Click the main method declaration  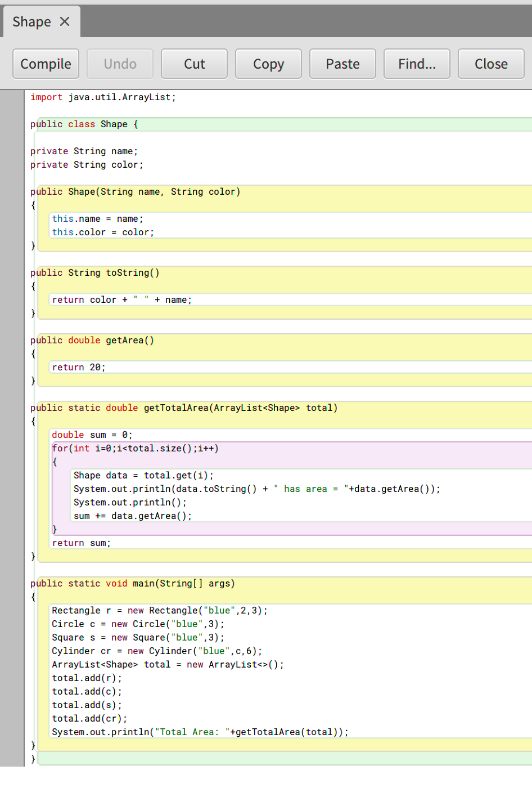132,583
